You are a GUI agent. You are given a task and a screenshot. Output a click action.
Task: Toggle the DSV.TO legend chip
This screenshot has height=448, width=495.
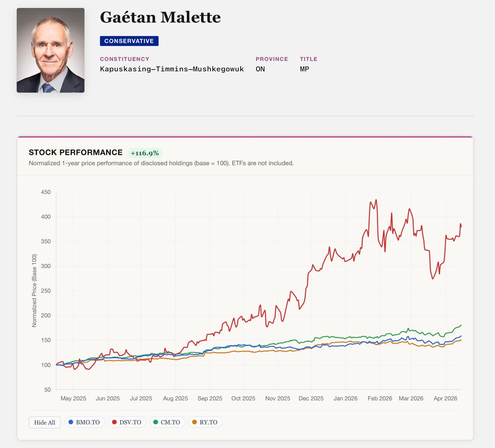[x=127, y=422]
